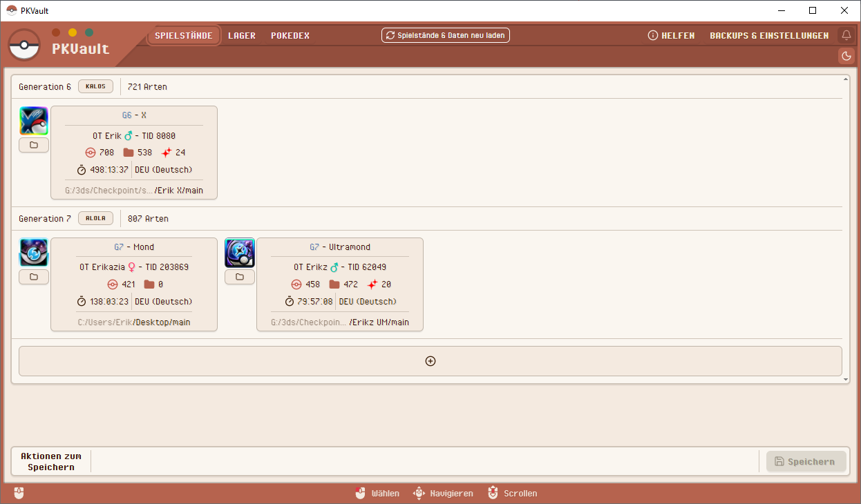Click the path C:/Users/Erik/Desktop/main
The image size is (861, 504).
pos(134,322)
